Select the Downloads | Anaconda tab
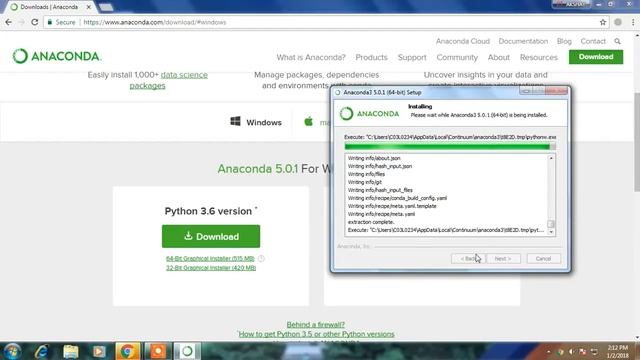This screenshot has width=640, height=360. pyautogui.click(x=48, y=7)
